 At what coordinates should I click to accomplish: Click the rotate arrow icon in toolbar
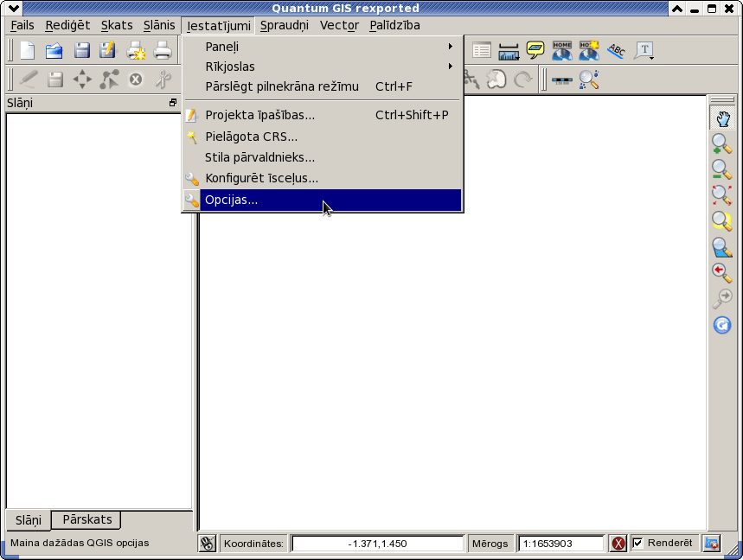coord(523,79)
